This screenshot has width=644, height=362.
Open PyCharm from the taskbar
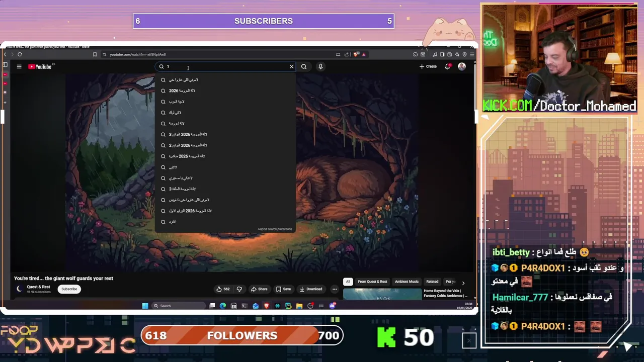(x=288, y=306)
